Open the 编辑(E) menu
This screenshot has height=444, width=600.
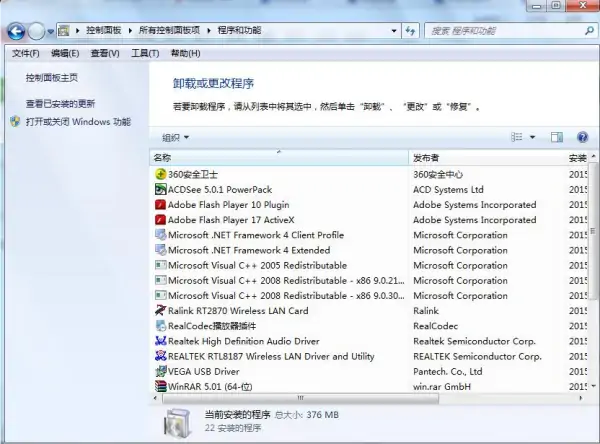tap(65, 53)
